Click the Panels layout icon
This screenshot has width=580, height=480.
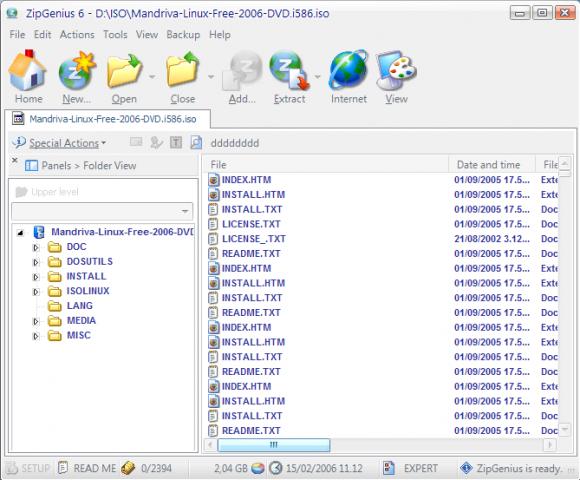tap(31, 165)
